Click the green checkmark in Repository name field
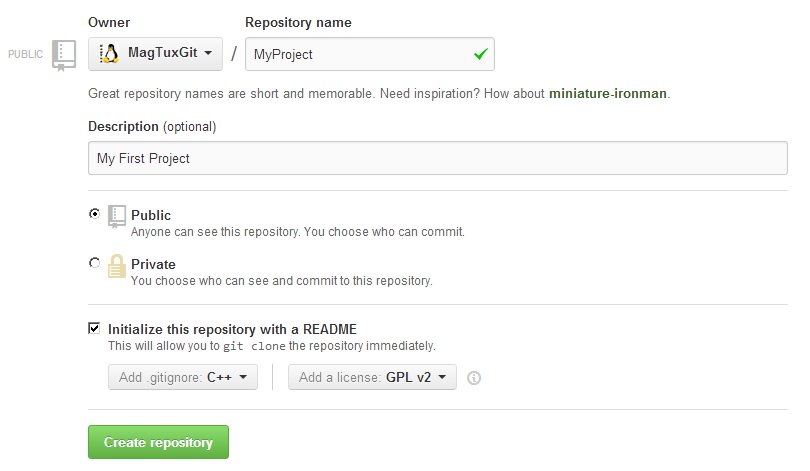Viewport: 810px width, 471px height. click(x=481, y=54)
